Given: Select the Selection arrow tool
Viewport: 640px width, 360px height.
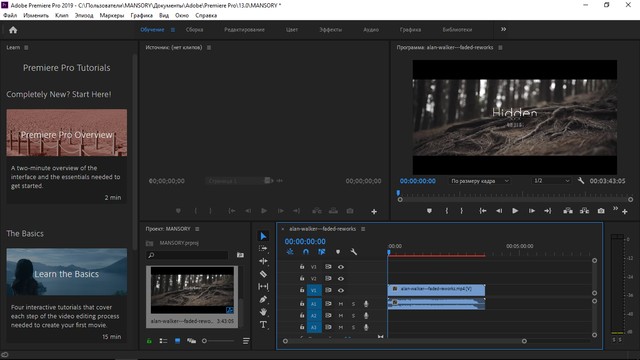Looking at the screenshot, I should coord(263,236).
